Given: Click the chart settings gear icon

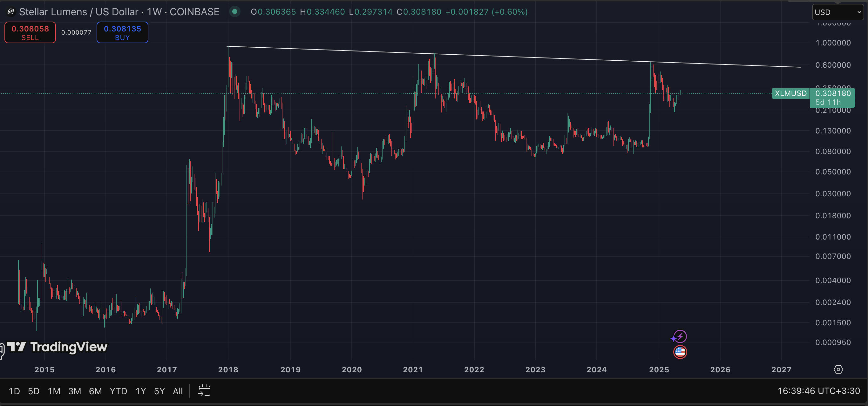Looking at the screenshot, I should click(838, 369).
